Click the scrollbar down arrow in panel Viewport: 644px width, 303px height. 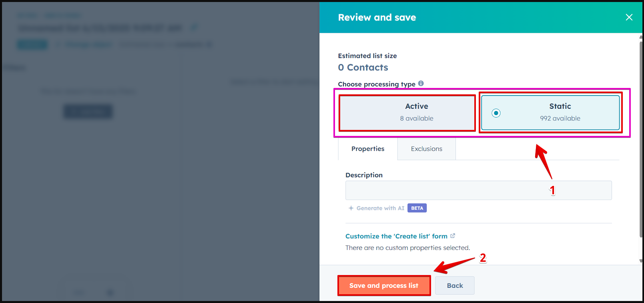tap(641, 261)
